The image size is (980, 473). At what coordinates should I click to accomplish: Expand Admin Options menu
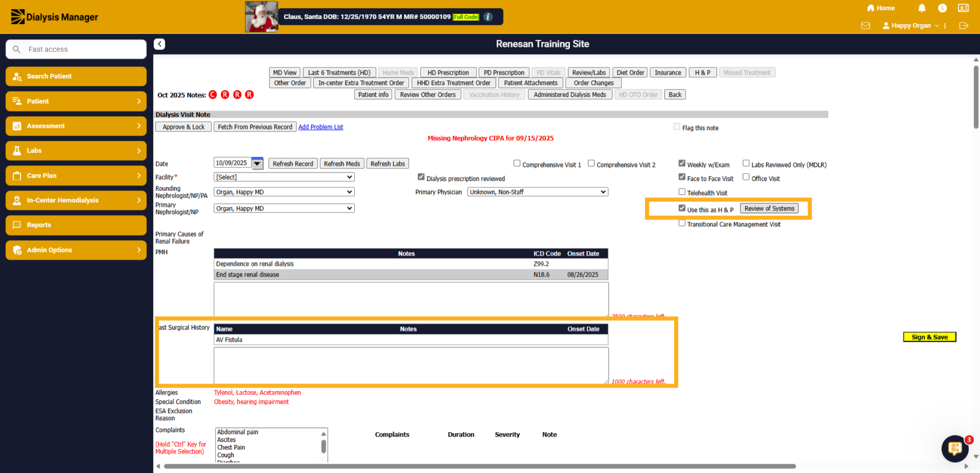[76, 250]
